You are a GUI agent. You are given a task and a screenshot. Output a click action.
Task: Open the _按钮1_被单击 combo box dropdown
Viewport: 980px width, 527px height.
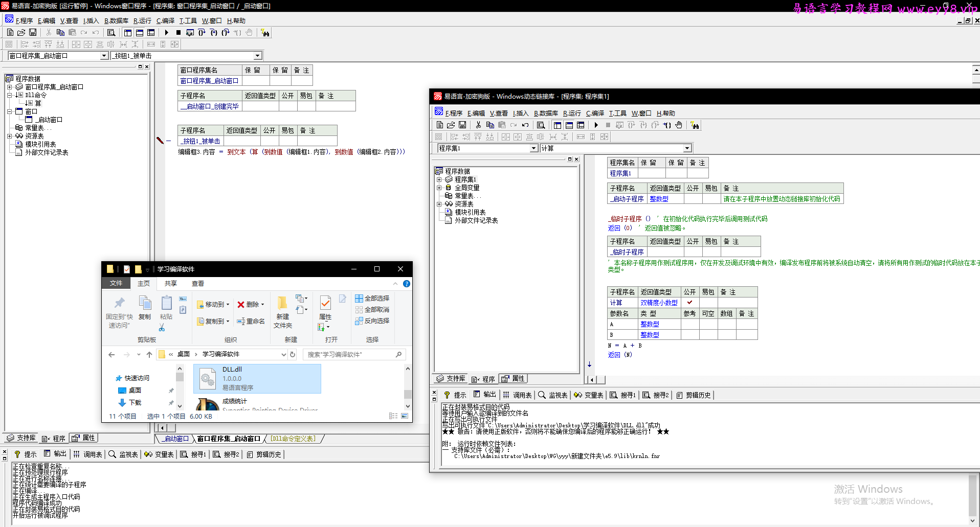(258, 56)
